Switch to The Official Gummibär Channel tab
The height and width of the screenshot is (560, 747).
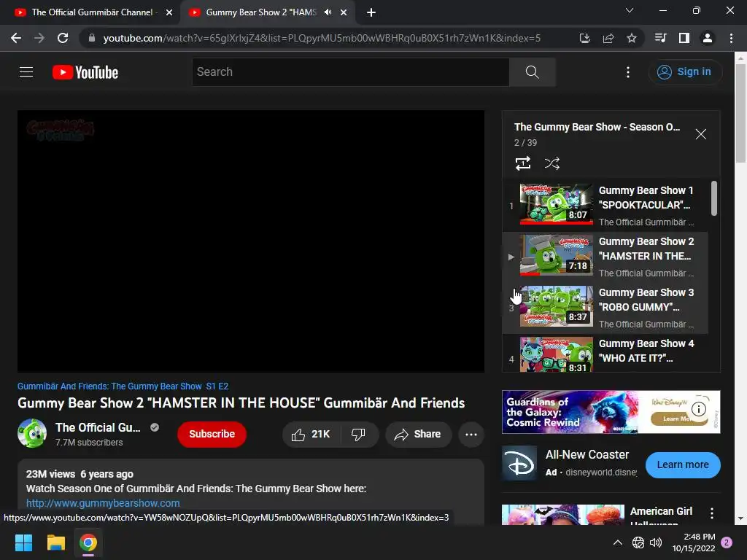(x=90, y=12)
